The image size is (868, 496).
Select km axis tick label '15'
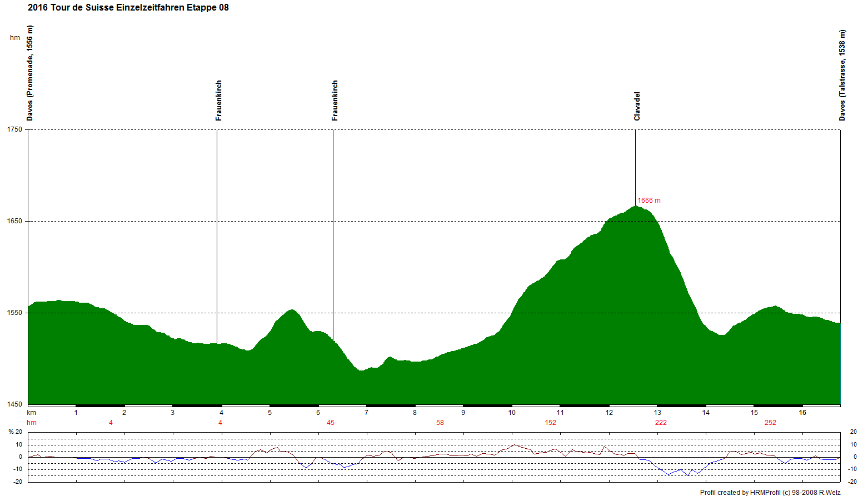754,413
